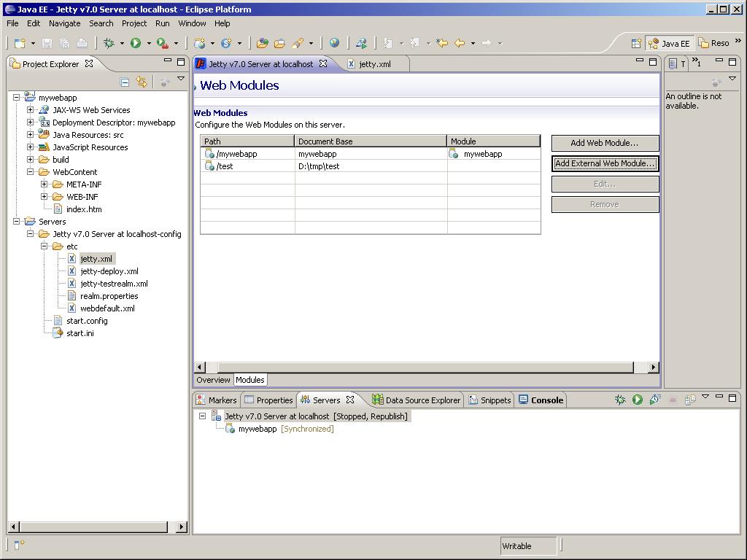747x560 pixels.
Task: Open the Run dropdown arrow
Action: (149, 43)
